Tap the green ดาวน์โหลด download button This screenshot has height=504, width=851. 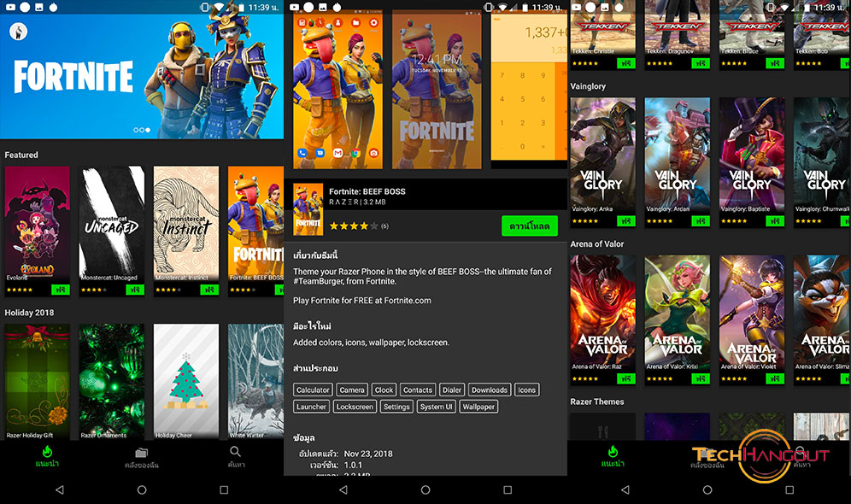click(x=529, y=226)
